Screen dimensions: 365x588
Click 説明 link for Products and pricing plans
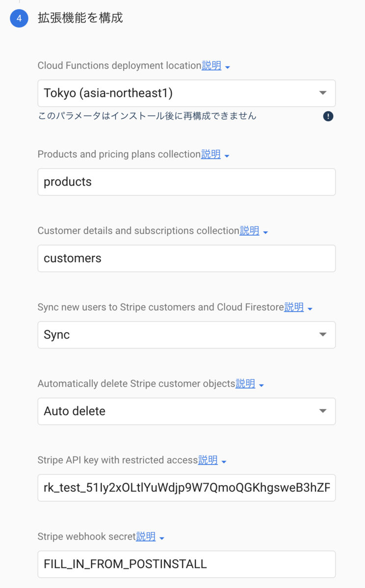point(211,154)
